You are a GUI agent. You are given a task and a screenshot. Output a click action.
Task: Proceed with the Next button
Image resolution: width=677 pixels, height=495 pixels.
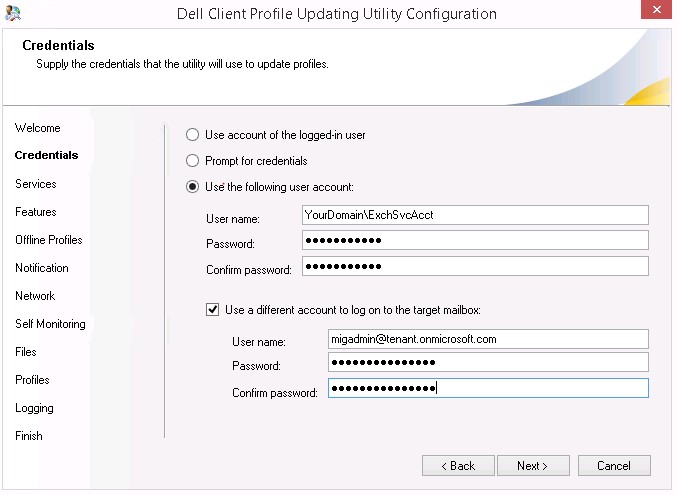(533, 466)
